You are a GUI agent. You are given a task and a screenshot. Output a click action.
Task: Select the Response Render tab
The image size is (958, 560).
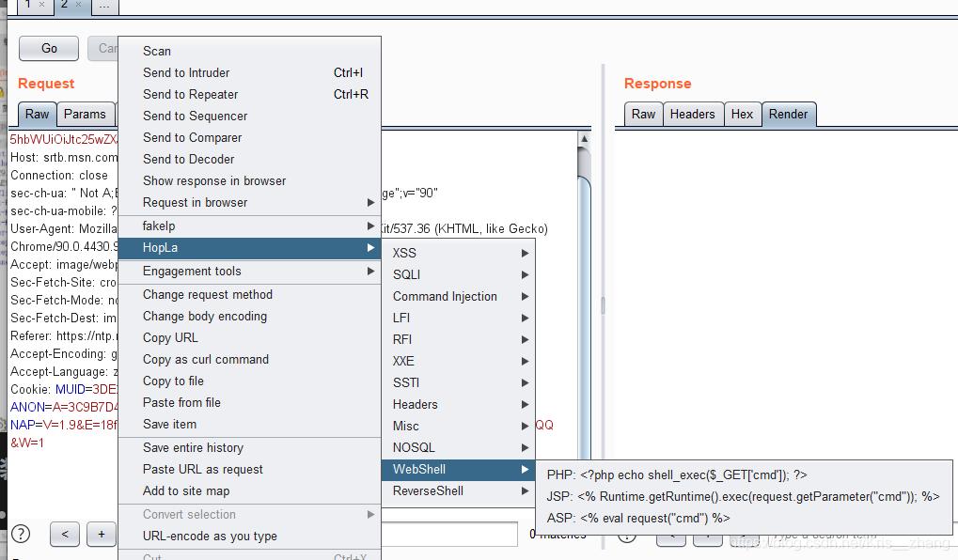point(788,115)
